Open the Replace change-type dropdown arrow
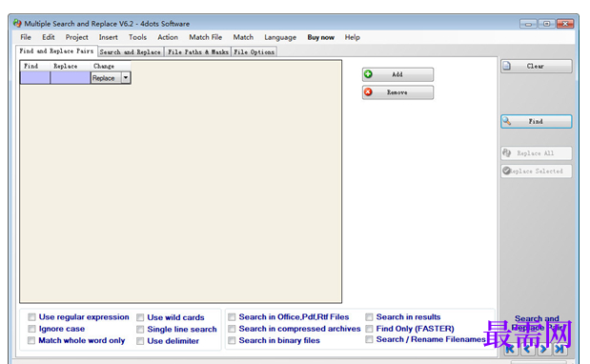The height and width of the screenshot is (364, 590). click(126, 78)
